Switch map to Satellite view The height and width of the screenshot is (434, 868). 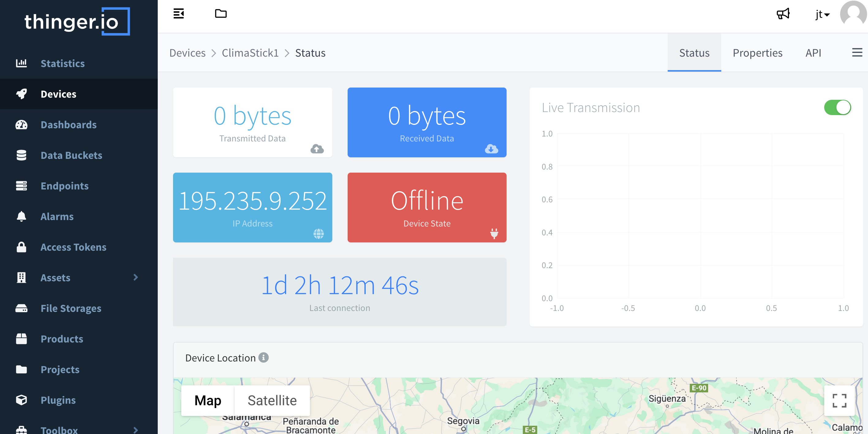pyautogui.click(x=272, y=400)
